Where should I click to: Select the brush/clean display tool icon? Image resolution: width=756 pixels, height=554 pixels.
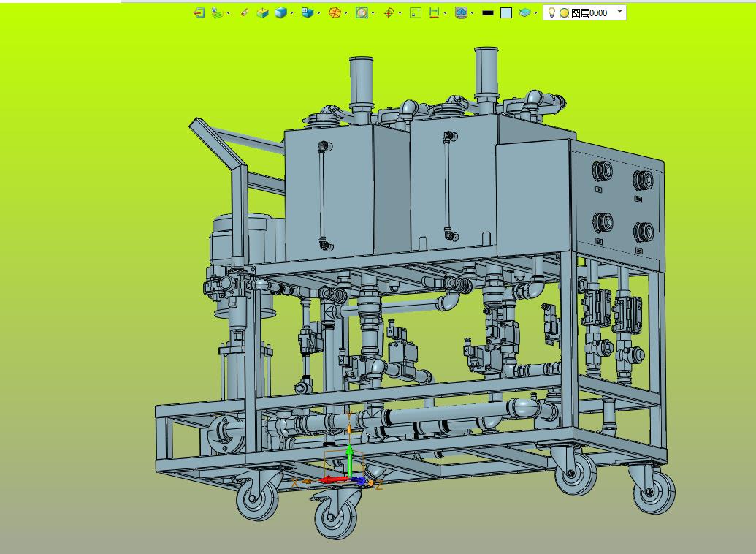(245, 13)
